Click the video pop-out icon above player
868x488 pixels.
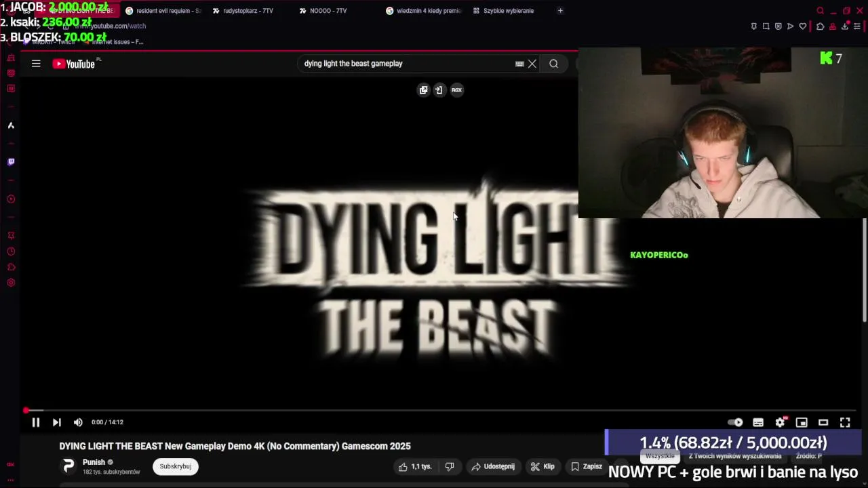(x=424, y=89)
